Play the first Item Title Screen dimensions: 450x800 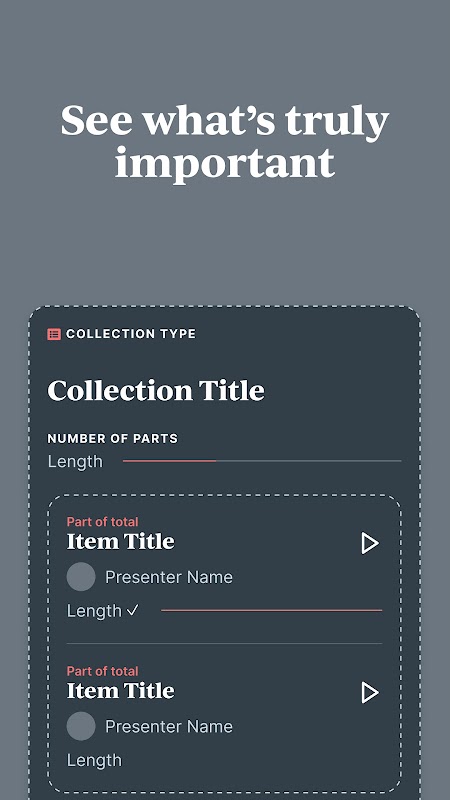(x=370, y=543)
